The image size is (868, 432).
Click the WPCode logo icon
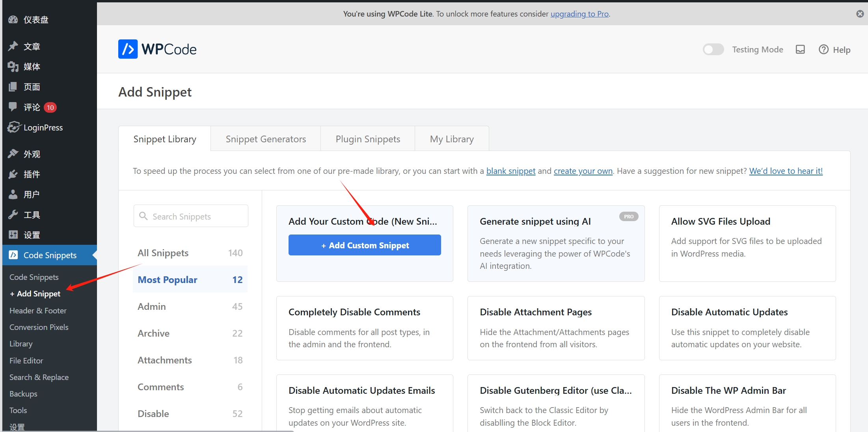click(x=128, y=49)
